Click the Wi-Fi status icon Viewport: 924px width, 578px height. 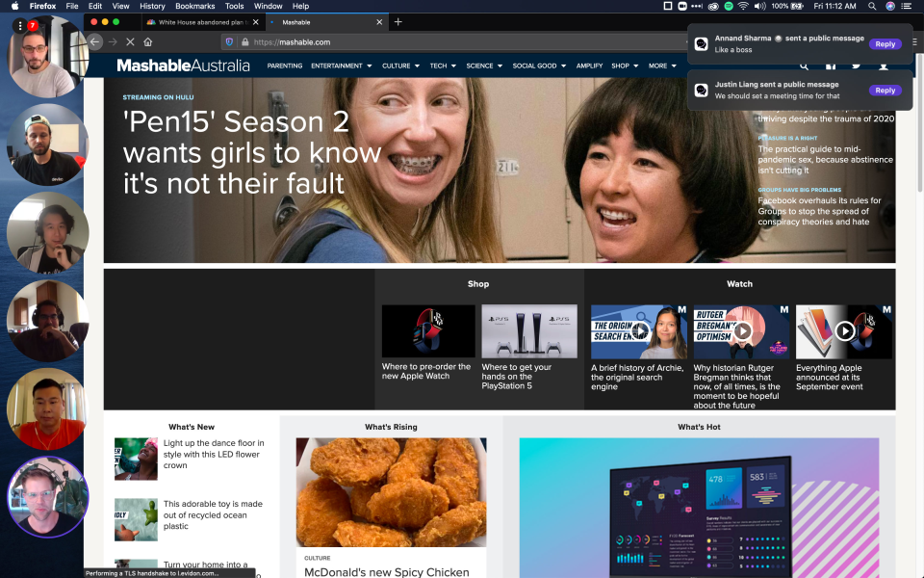point(743,7)
